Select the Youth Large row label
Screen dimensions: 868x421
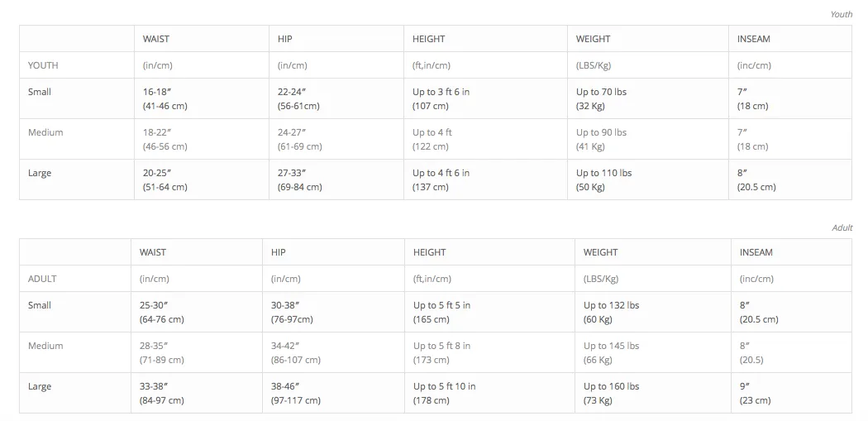(40, 173)
